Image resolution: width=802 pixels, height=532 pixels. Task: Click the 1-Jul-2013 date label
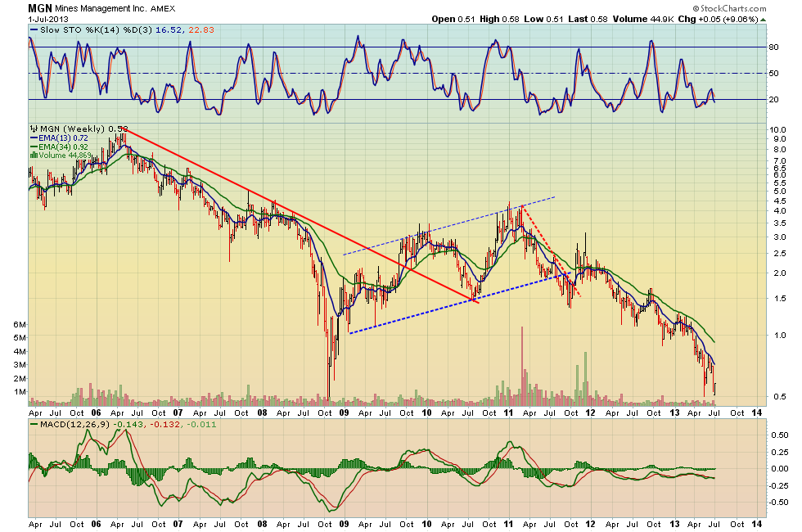point(48,20)
